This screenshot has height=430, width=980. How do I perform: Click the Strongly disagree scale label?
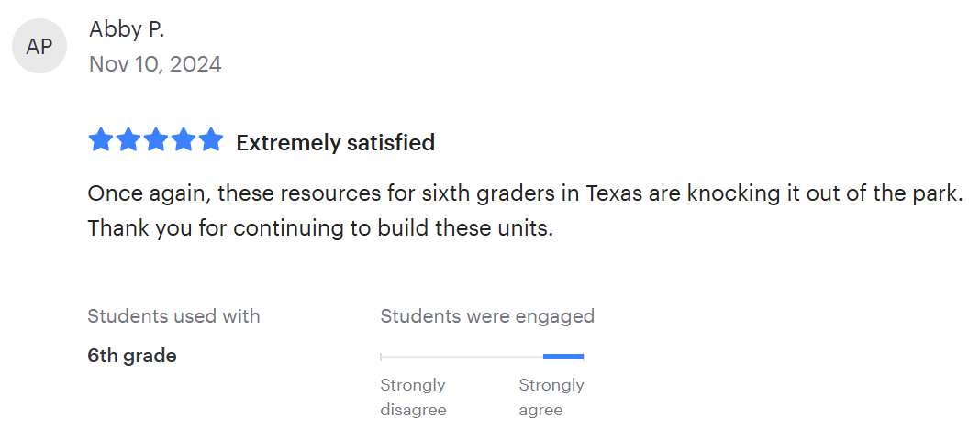click(413, 397)
